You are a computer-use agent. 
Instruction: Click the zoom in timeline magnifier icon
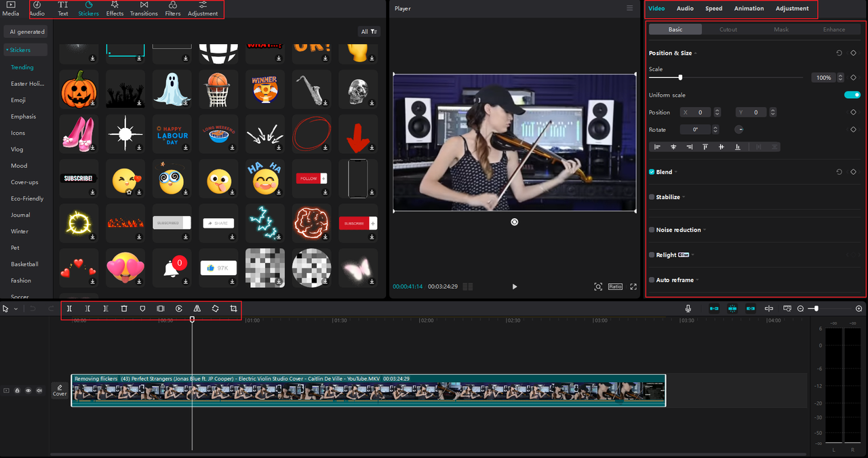859,308
